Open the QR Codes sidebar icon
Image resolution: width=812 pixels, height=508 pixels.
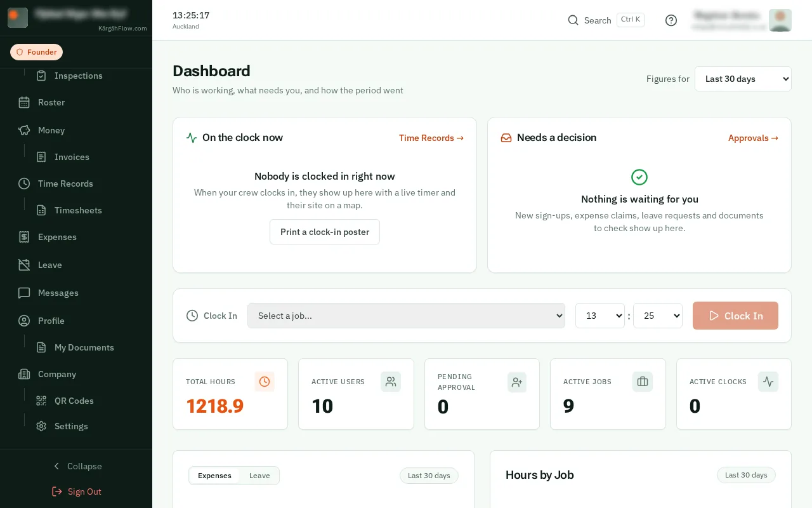(41, 401)
